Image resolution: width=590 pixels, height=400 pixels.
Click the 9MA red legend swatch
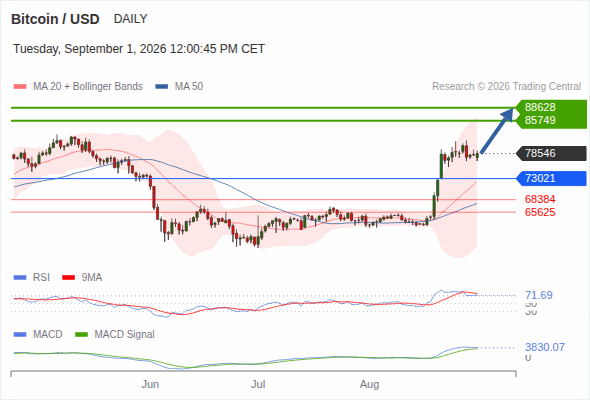(68, 278)
